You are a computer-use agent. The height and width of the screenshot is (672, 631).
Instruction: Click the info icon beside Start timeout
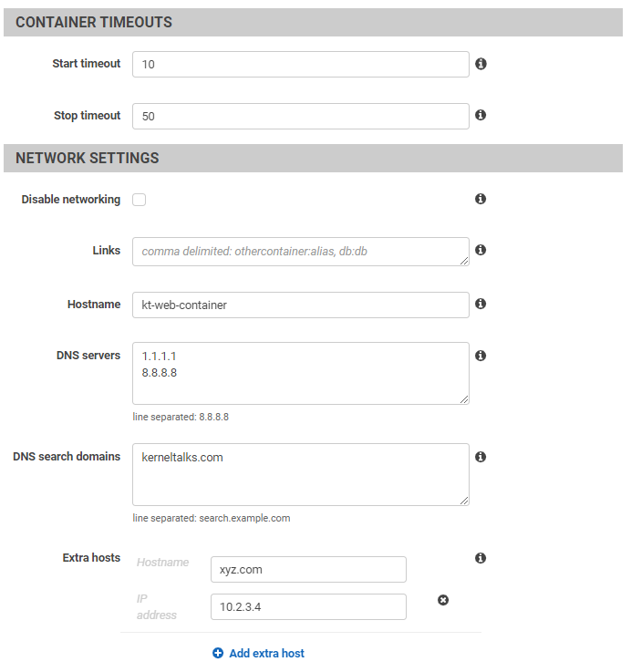[x=481, y=64]
